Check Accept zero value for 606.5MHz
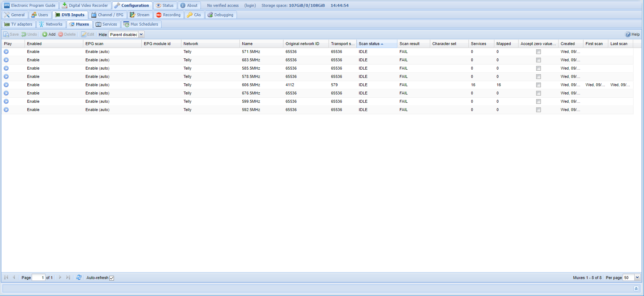The height and width of the screenshot is (296, 644). 538,85
